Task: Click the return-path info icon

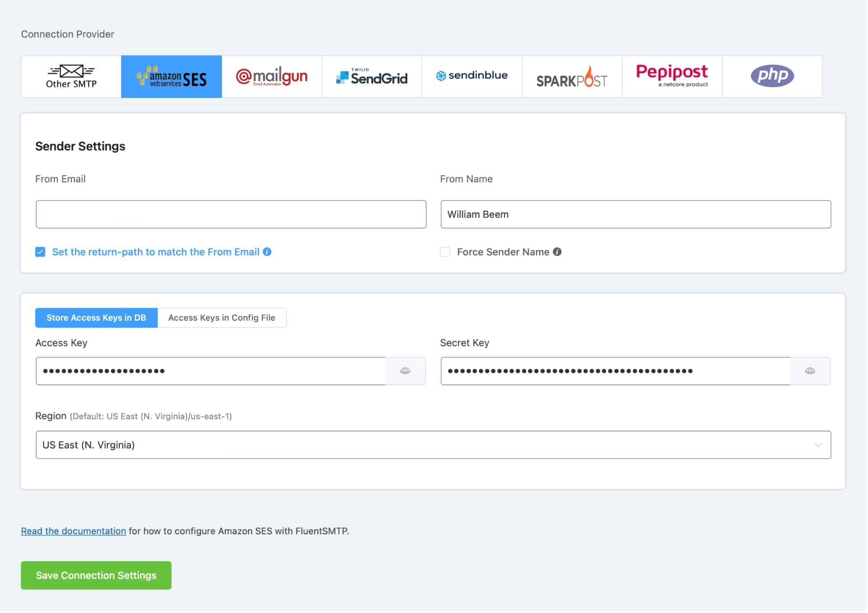Action: [x=267, y=252]
